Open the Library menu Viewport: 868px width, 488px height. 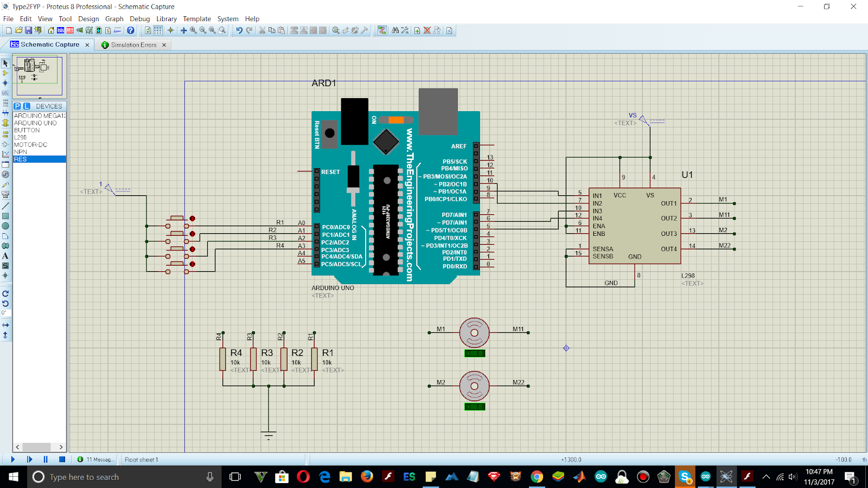(166, 18)
